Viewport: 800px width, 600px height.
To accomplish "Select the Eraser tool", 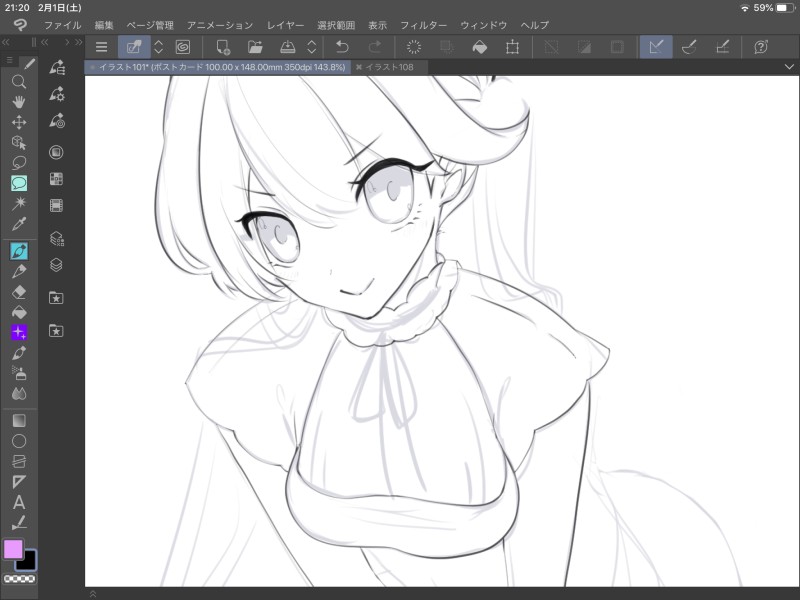I will [19, 292].
